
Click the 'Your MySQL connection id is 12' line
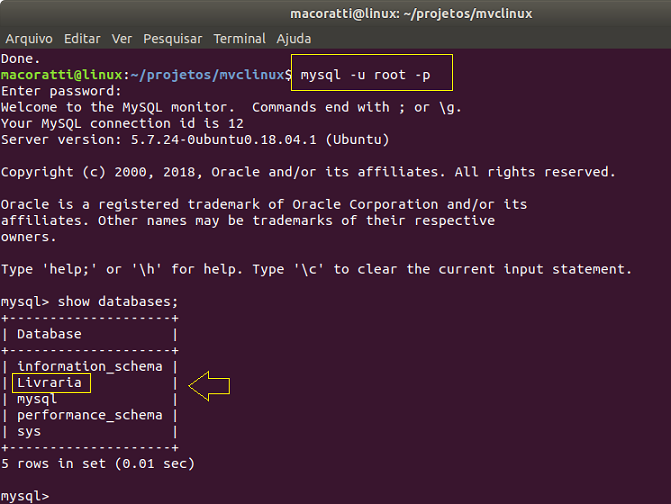122,124
